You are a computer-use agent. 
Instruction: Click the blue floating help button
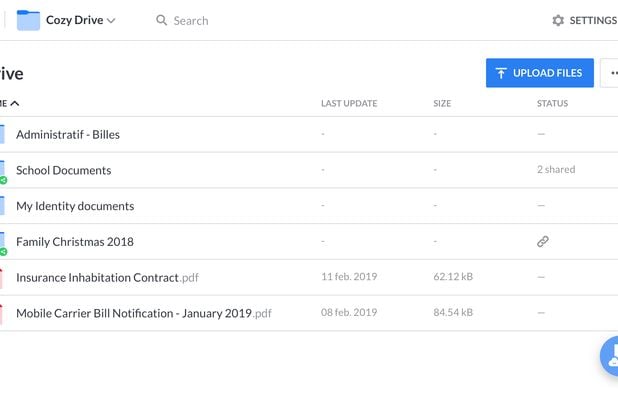click(x=609, y=356)
